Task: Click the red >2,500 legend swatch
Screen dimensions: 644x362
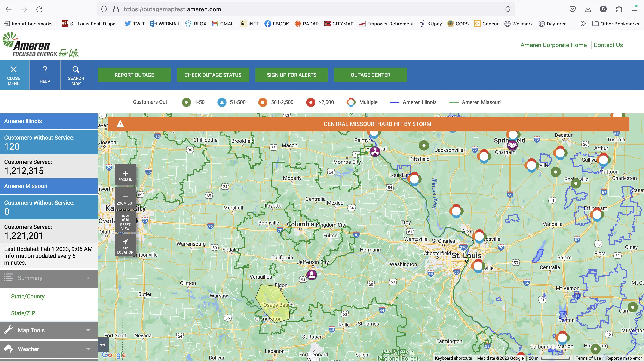Action: click(310, 102)
